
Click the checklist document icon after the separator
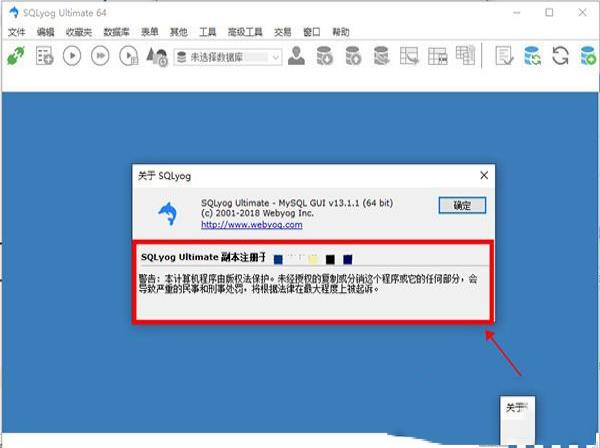coord(504,56)
